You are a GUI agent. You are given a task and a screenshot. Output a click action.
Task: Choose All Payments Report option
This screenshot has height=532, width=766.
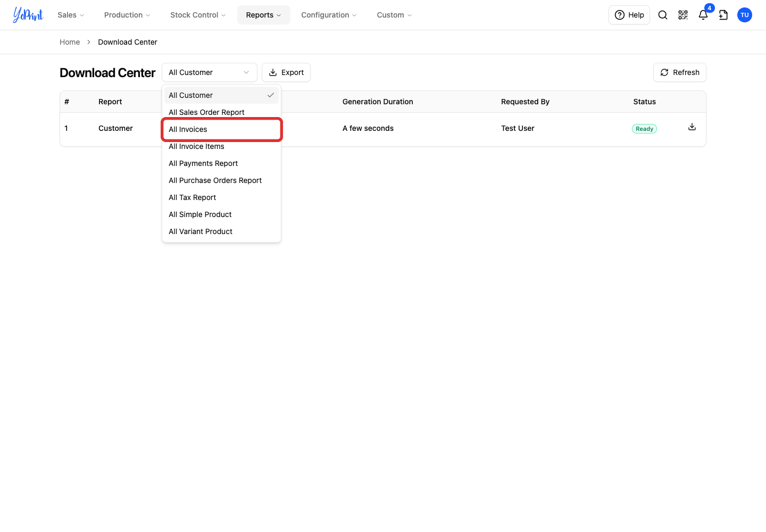(221, 163)
